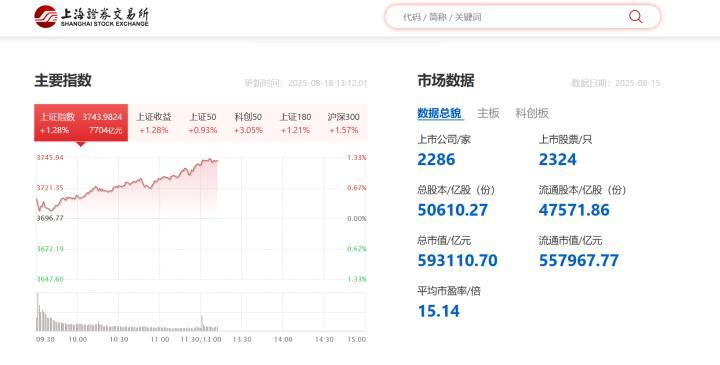The image size is (720, 365).
Task: Select the 上证指数 index tab
Action: (81, 123)
